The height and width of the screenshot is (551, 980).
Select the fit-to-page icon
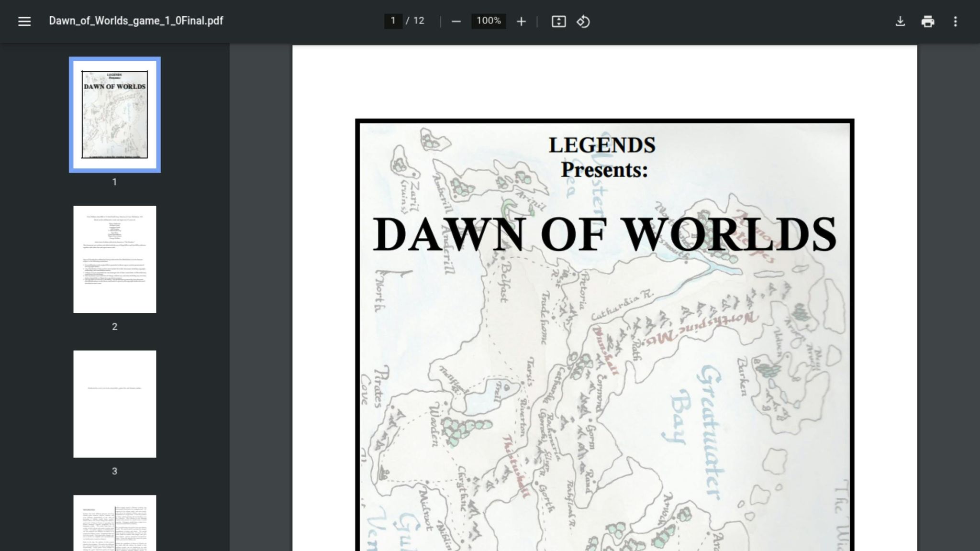(x=559, y=22)
